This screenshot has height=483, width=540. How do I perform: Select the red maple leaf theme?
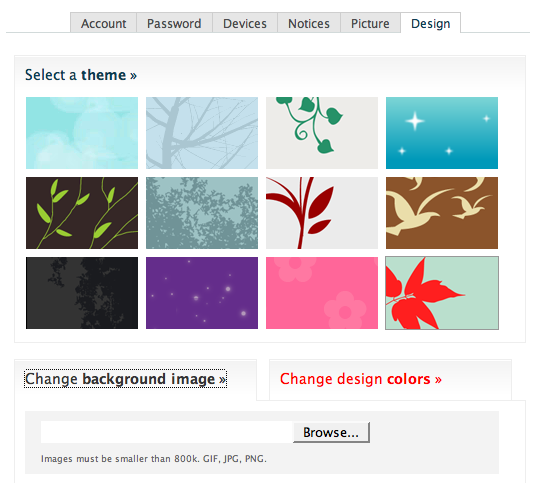442,293
